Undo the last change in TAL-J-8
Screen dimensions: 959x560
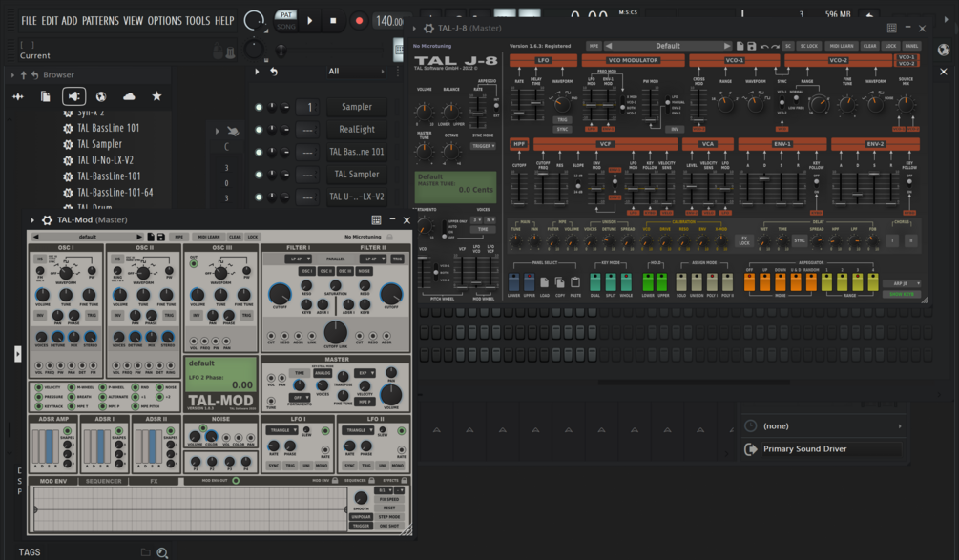(x=764, y=46)
